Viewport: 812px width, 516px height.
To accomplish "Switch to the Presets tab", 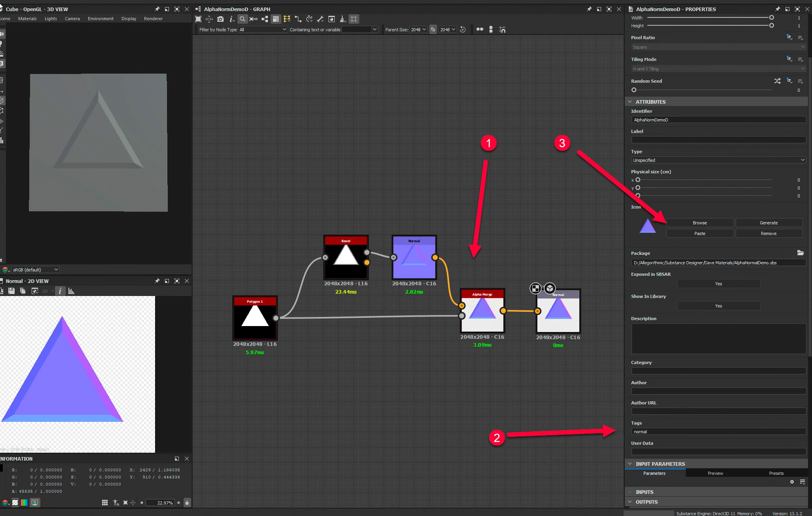I will (776, 473).
